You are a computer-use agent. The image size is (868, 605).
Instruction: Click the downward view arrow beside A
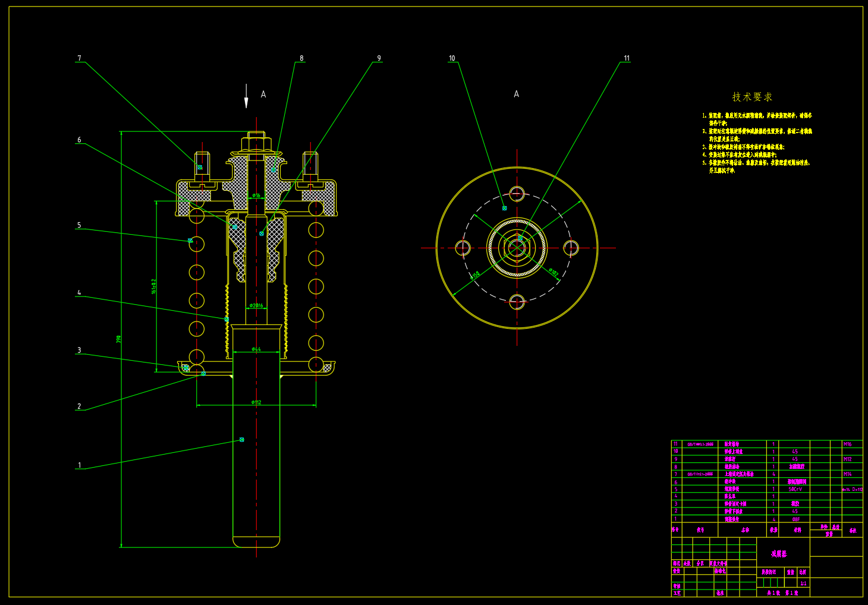[246, 96]
